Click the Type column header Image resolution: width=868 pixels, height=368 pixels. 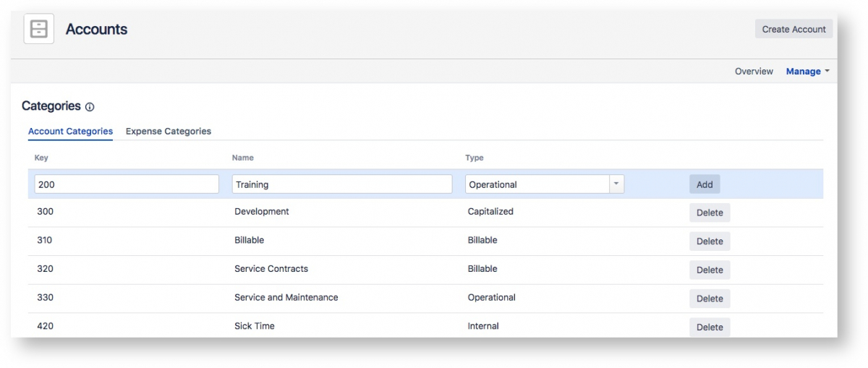[475, 158]
